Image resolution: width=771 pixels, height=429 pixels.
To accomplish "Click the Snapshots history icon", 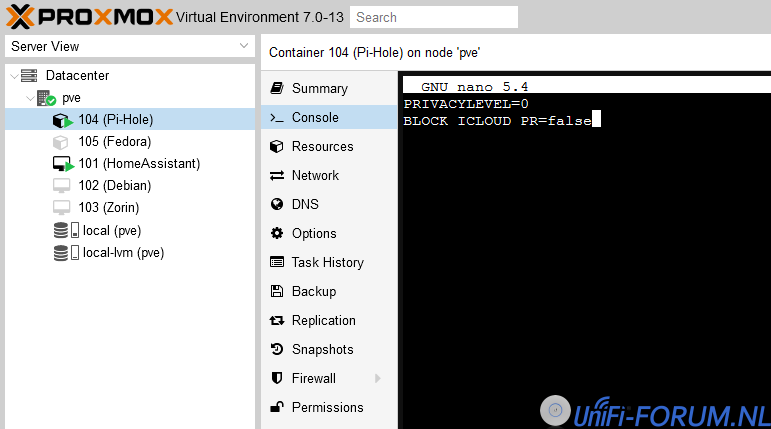I will pyautogui.click(x=277, y=349).
